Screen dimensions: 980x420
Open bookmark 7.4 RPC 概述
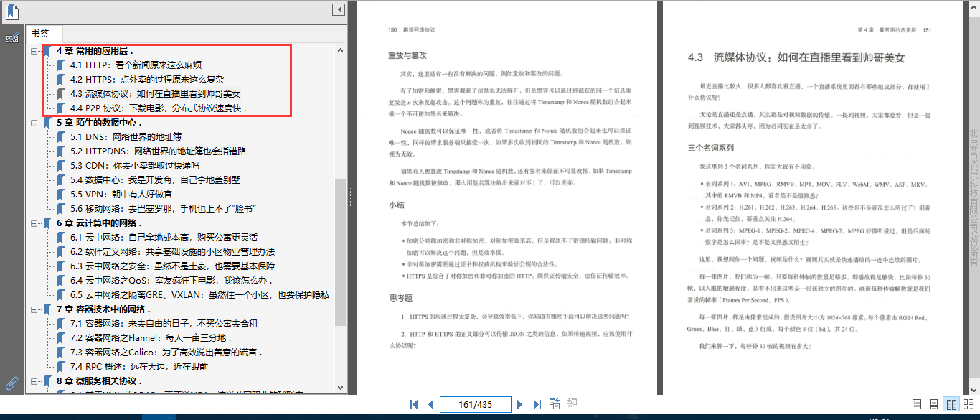pos(139,367)
